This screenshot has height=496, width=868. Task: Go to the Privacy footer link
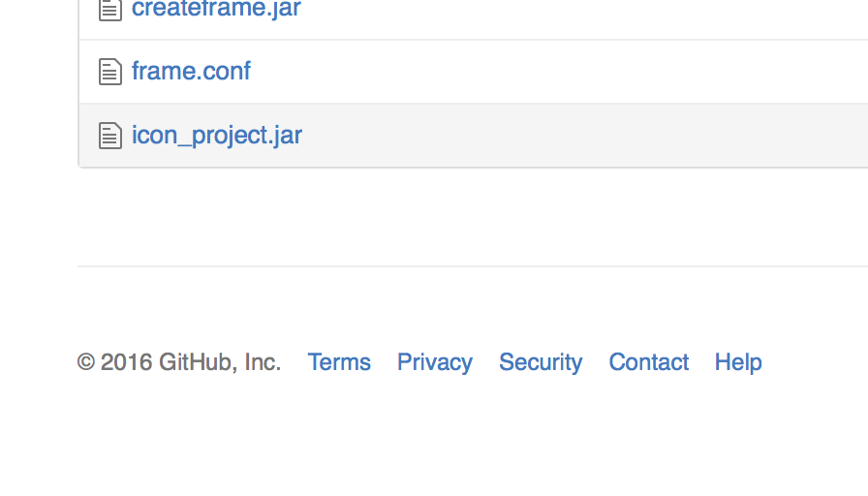pyautogui.click(x=435, y=362)
